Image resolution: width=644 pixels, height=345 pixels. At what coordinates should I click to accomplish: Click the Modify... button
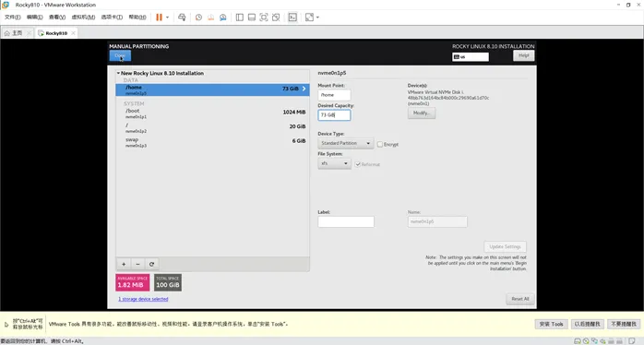click(x=422, y=113)
